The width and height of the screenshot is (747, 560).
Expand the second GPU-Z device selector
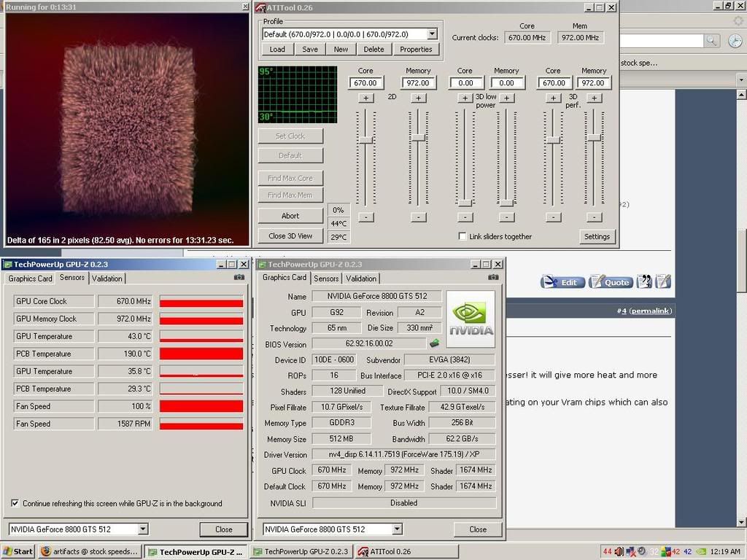398,529
